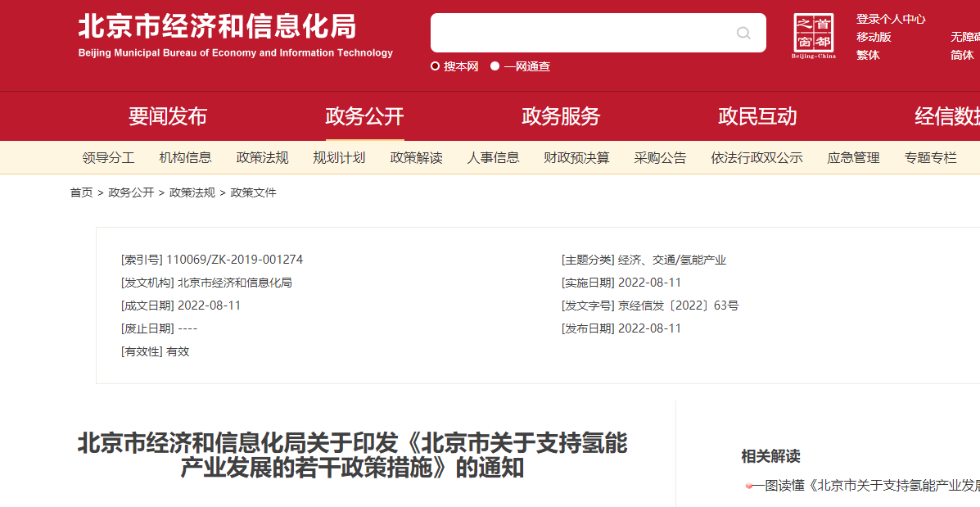Open the 一图读懂 related interpretation link
Screen dimensions: 980x507
pyautogui.click(x=865, y=486)
